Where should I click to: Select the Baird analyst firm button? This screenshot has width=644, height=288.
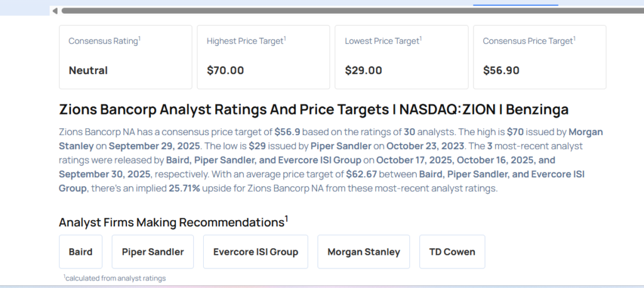80,252
